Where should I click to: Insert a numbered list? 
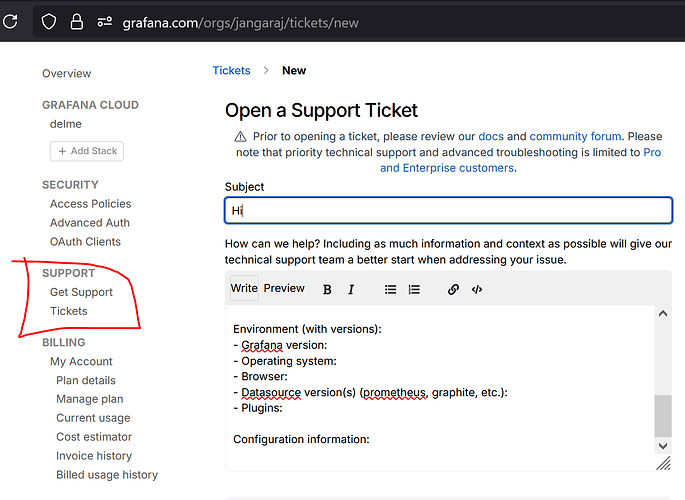coord(414,290)
